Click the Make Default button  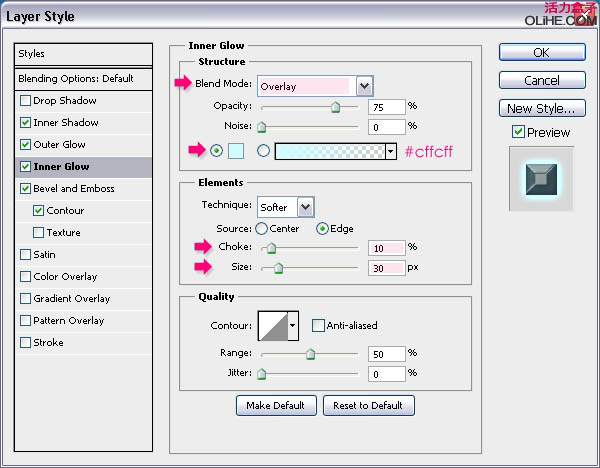tap(276, 405)
